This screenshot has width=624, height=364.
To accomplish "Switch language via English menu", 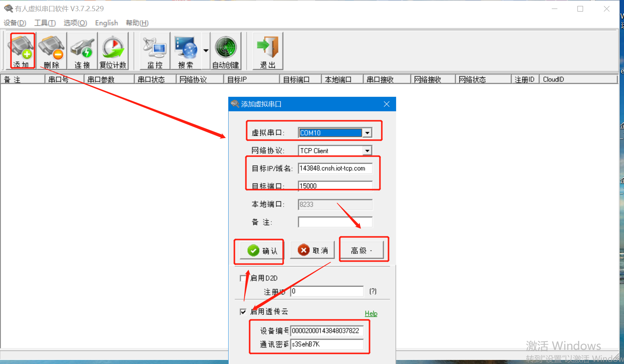I will coord(106,23).
